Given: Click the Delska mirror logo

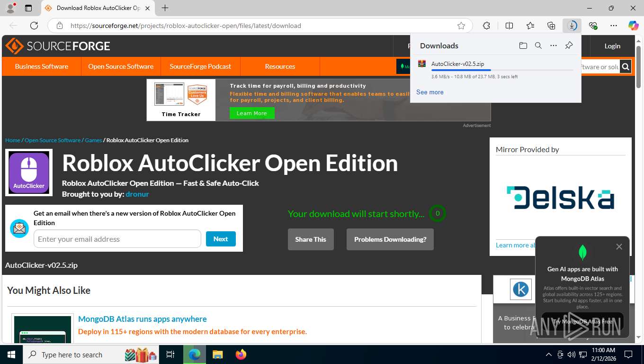Looking at the screenshot, I should pos(561,198).
